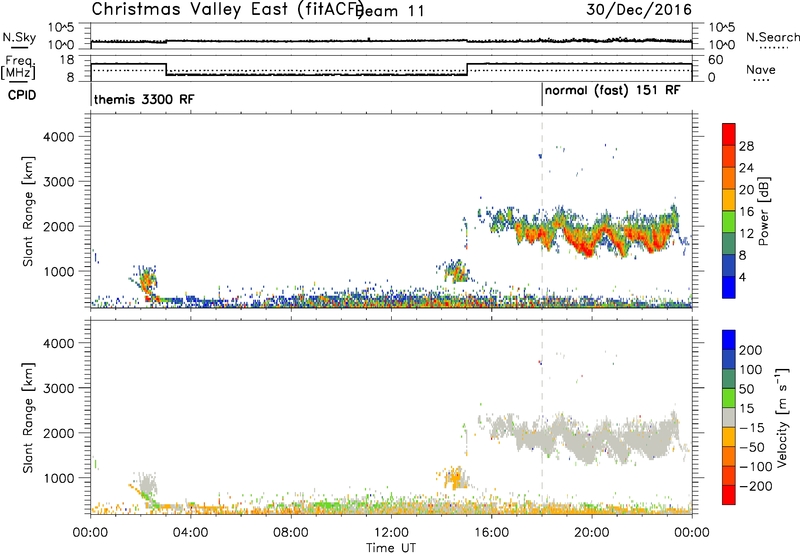Click the 50 tick on velocity colorbar
Viewport: 800px width, 554px height.
pyautogui.click(x=746, y=389)
